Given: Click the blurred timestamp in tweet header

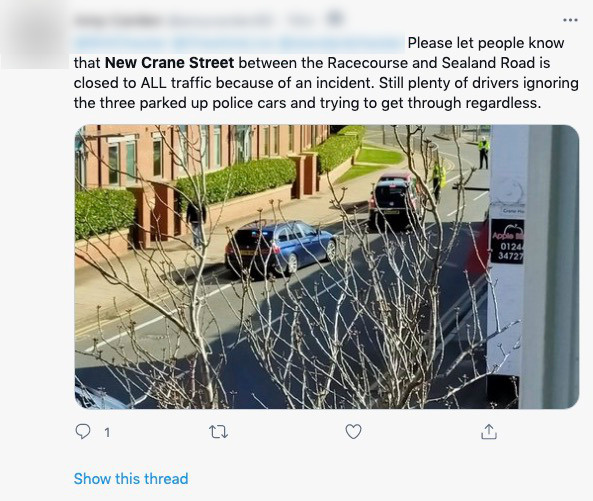Looking at the screenshot, I should pos(302,20).
